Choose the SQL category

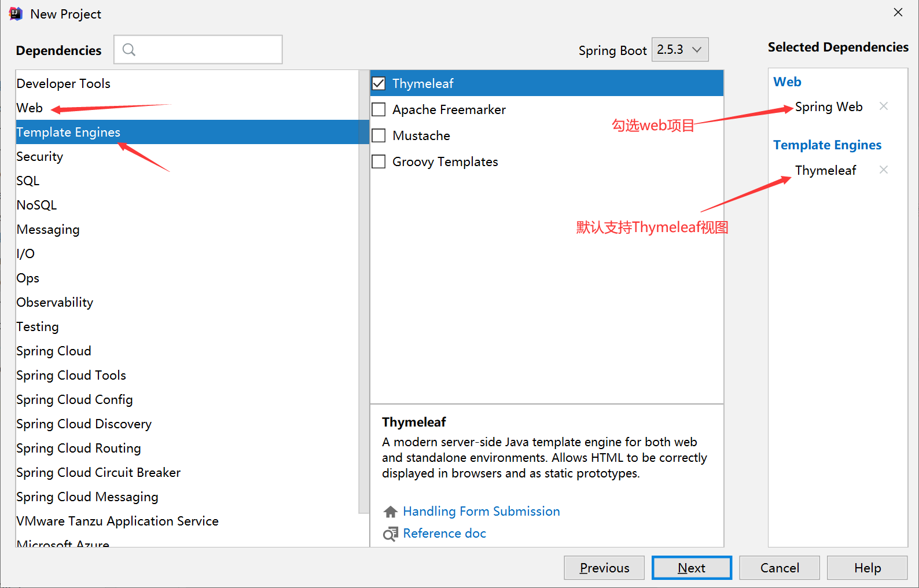[188, 181]
